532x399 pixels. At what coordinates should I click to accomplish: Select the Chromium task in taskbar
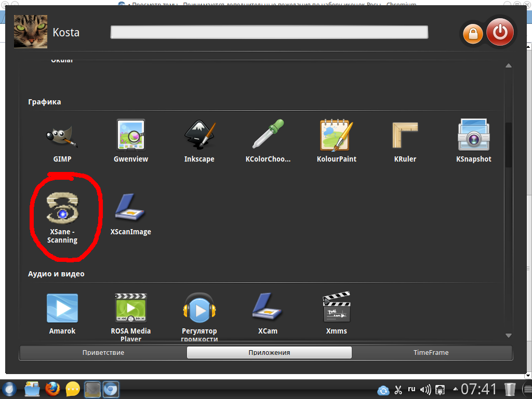(111, 389)
